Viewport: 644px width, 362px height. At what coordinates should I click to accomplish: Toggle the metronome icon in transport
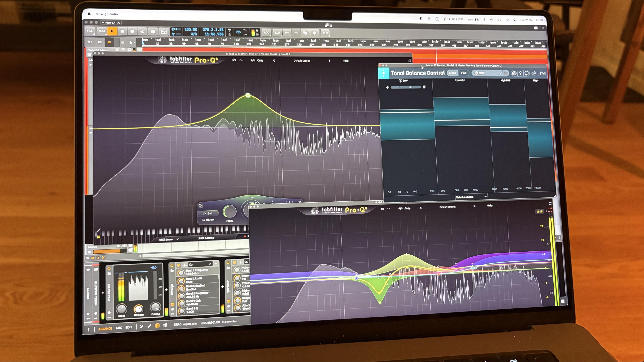point(229,34)
